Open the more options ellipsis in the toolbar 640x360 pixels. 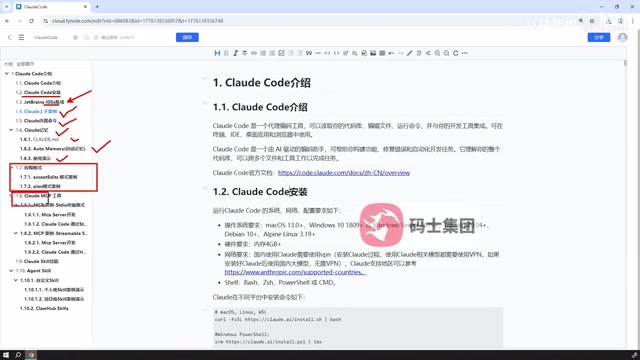pos(464,53)
